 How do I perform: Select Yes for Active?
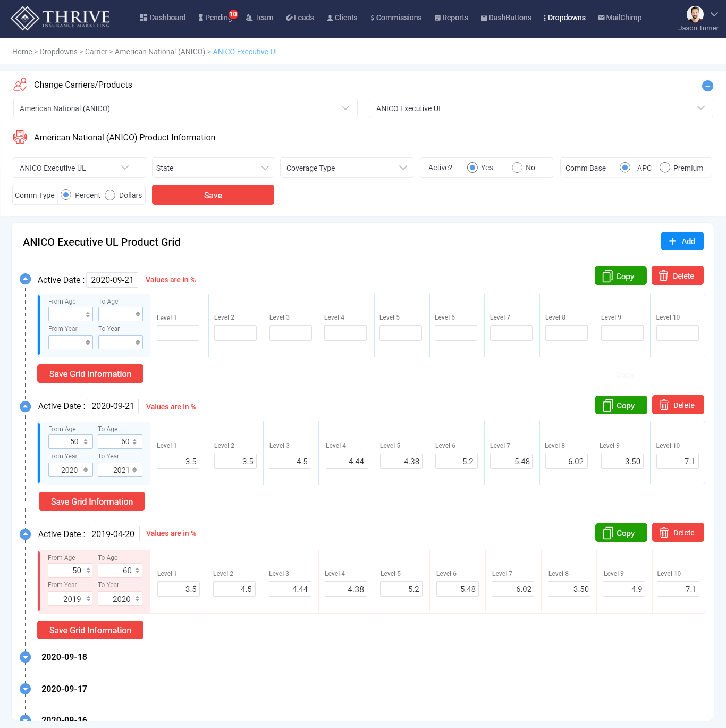click(x=472, y=168)
